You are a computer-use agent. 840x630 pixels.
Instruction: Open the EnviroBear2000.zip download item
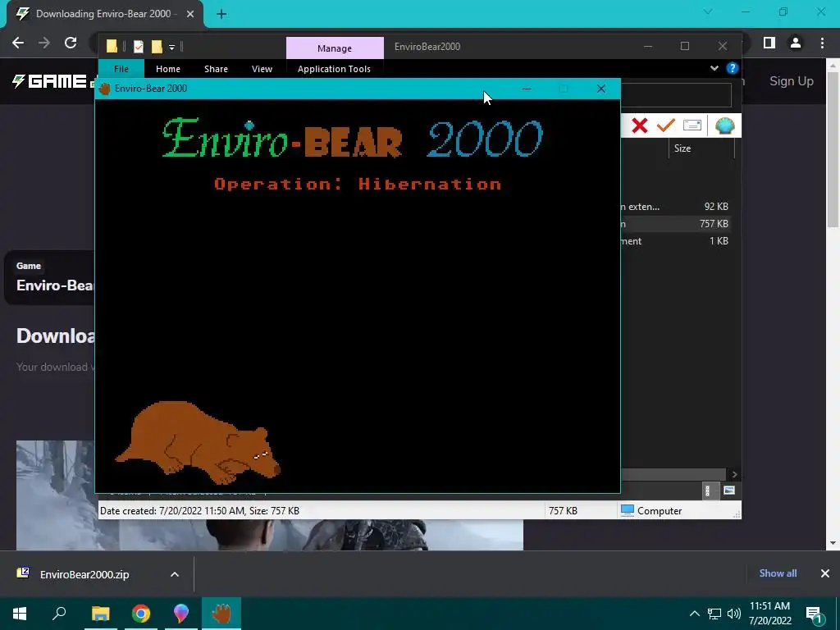pos(84,574)
